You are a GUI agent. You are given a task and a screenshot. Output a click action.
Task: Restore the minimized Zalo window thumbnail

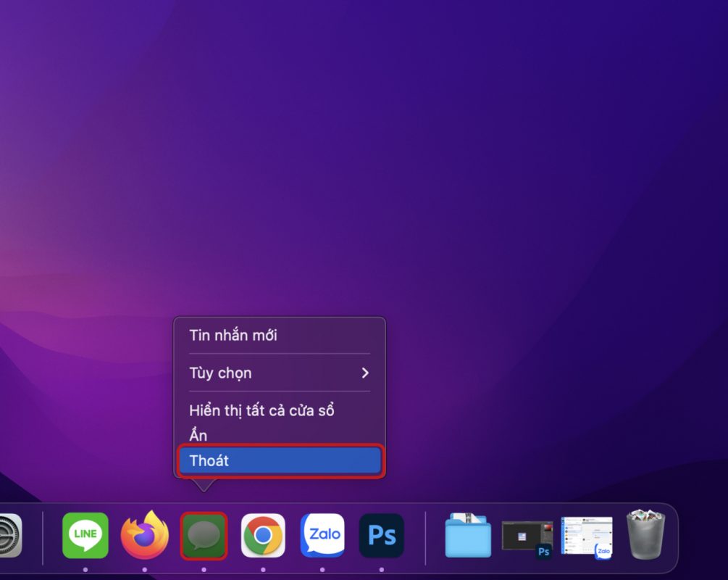586,537
